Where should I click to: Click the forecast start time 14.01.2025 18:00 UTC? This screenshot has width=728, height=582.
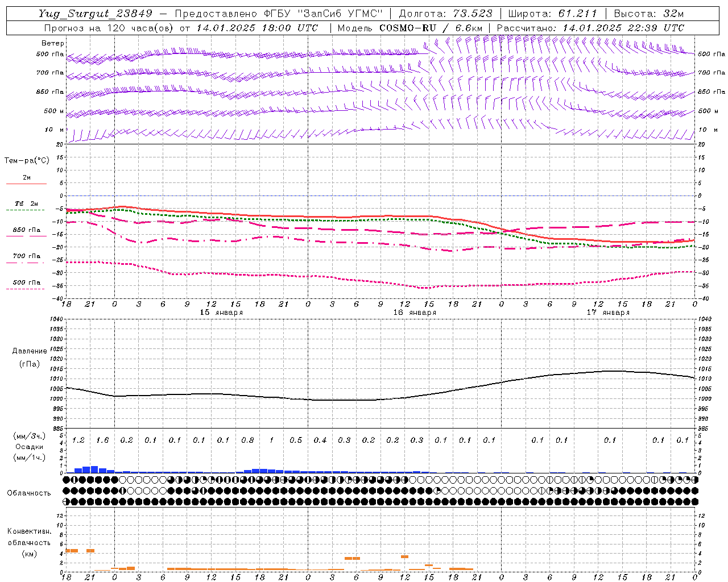coord(257,28)
